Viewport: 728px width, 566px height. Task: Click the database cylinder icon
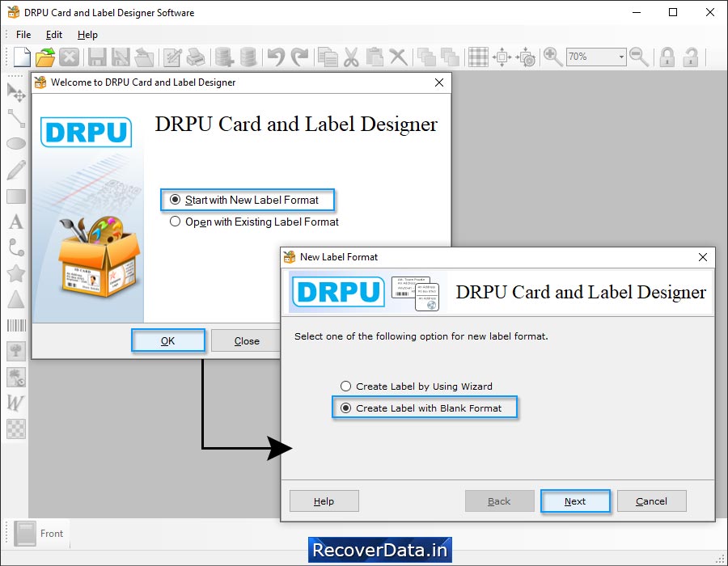(248, 57)
